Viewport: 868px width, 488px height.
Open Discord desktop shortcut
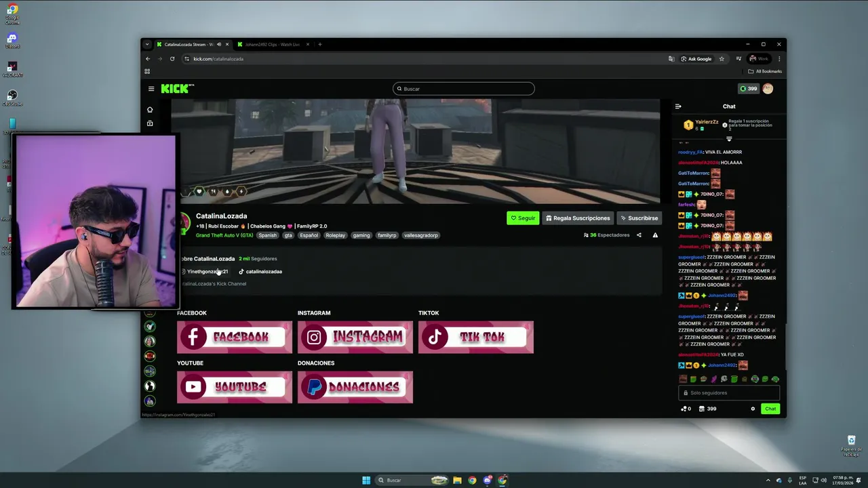point(12,41)
